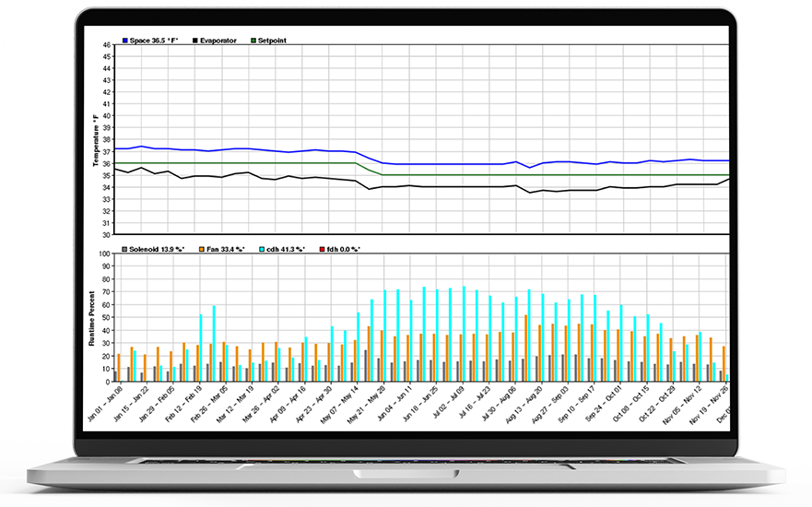Click the 'Oct 08 – Oct 15' date label
The width and height of the screenshot is (812, 507).
click(x=630, y=403)
